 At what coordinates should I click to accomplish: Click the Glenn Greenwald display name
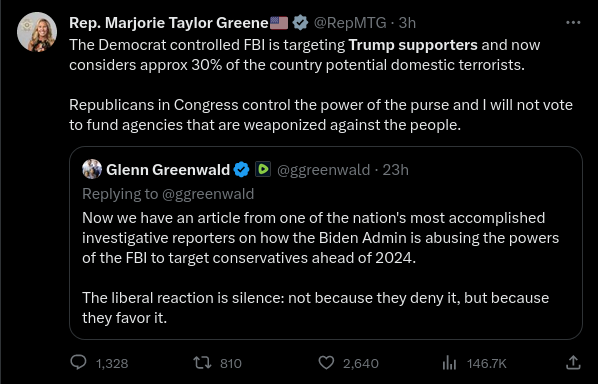(168, 170)
